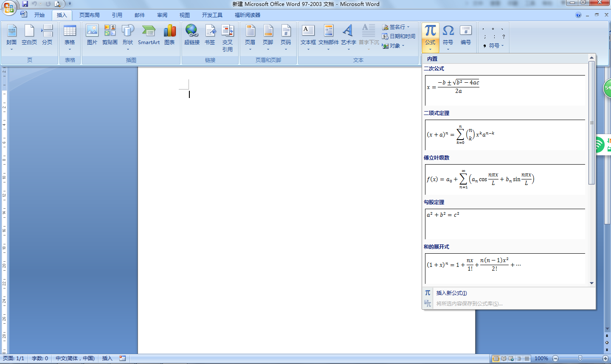Insert the 二项式定理 binomial theorem equation
611x364 pixels.
[505, 134]
